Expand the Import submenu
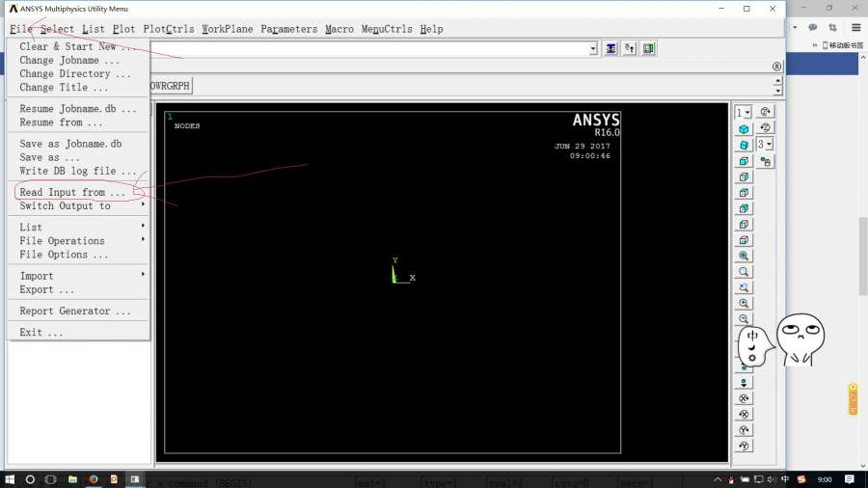Screen dimensions: 868x488 (x=78, y=276)
